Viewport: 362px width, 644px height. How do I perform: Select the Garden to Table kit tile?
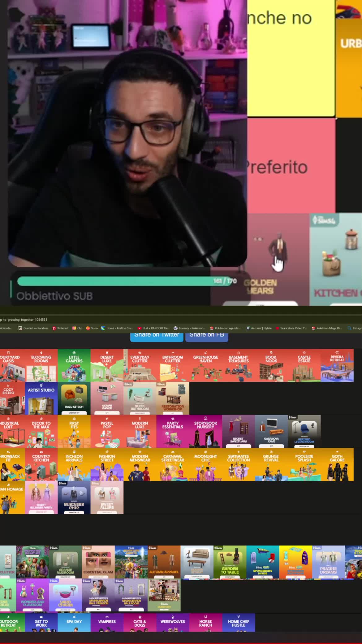point(230,562)
